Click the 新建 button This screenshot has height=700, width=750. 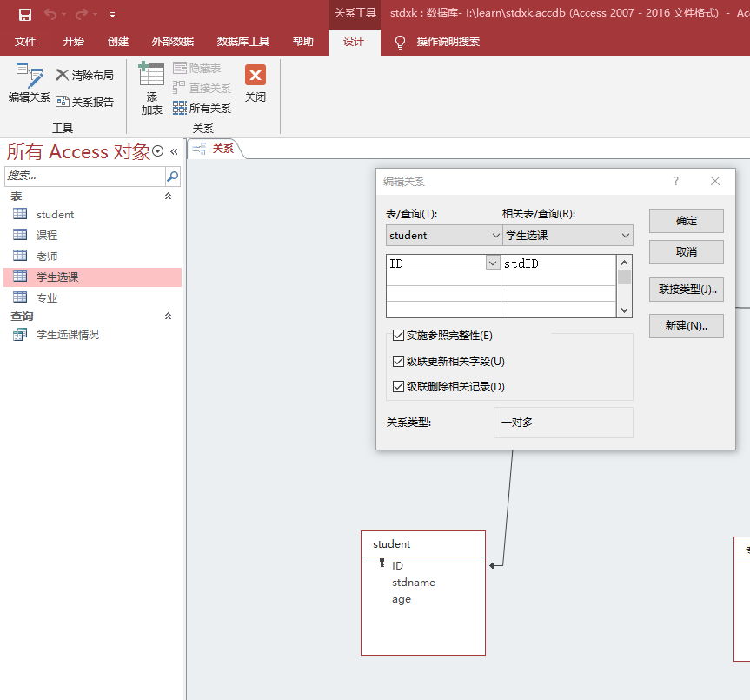pos(687,326)
